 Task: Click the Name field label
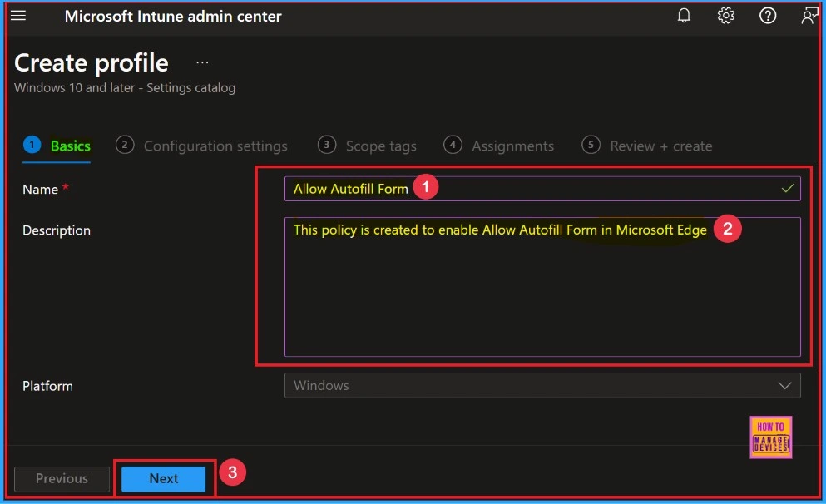pyautogui.click(x=41, y=189)
